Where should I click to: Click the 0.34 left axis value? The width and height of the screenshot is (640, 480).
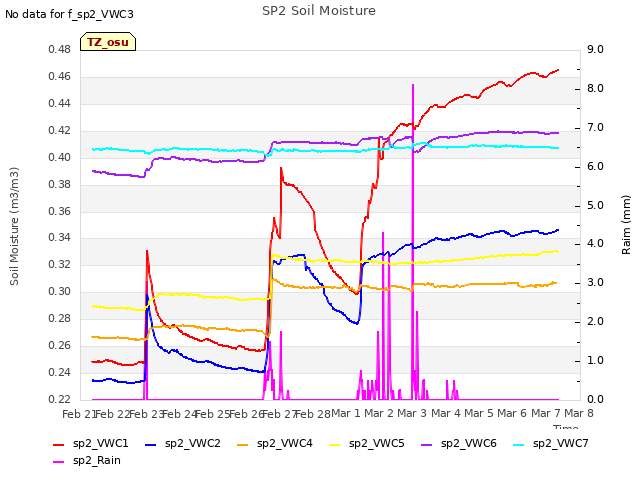(x=60, y=238)
